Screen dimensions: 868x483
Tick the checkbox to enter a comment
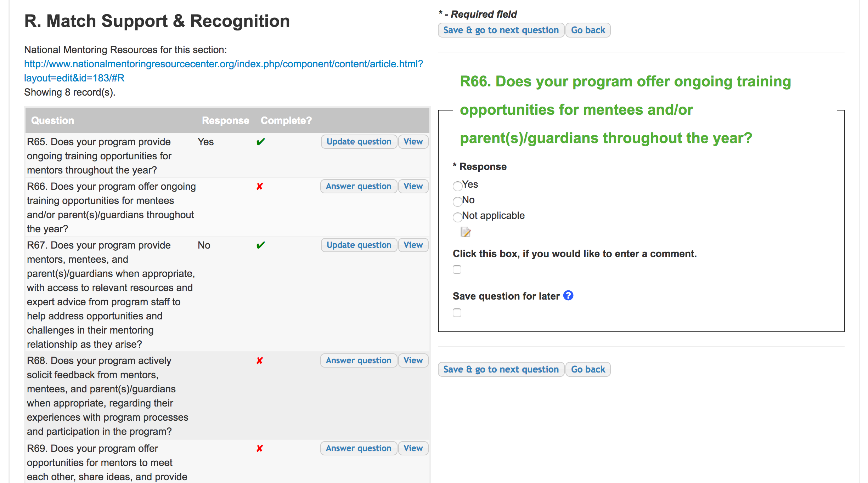click(457, 269)
